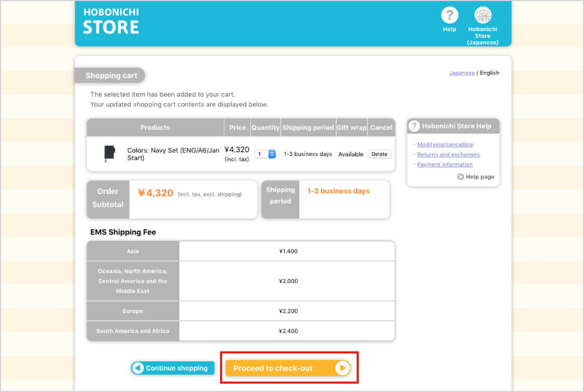
Task: Go to the Help page link
Action: point(480,177)
